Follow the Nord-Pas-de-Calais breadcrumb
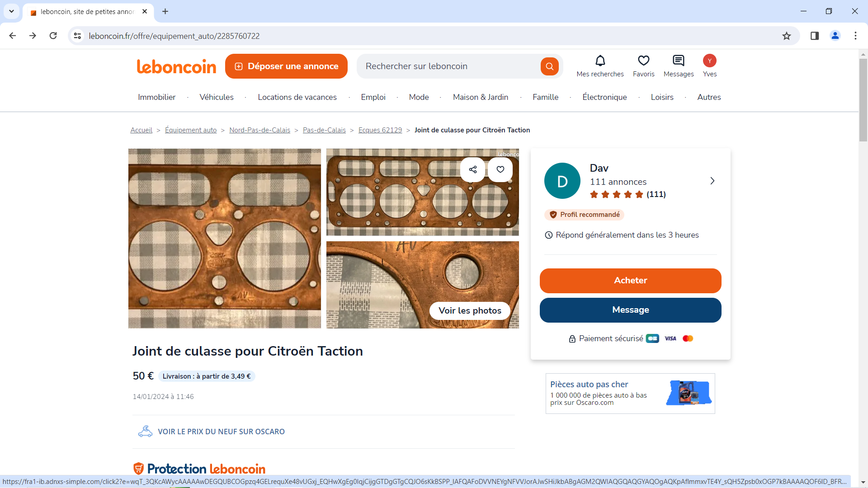 259,130
